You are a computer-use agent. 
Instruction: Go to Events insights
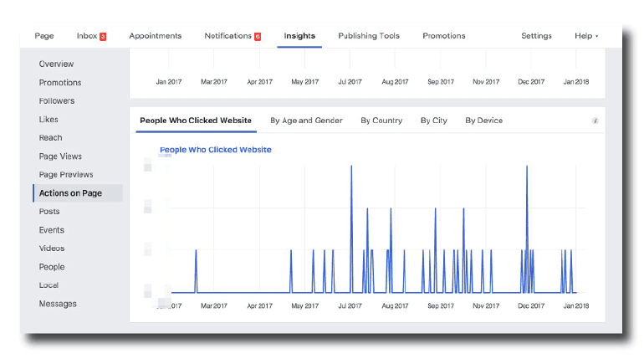51,230
